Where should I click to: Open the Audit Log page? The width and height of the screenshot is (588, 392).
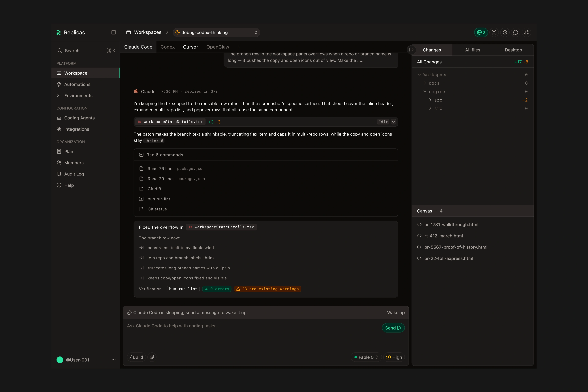85,174
